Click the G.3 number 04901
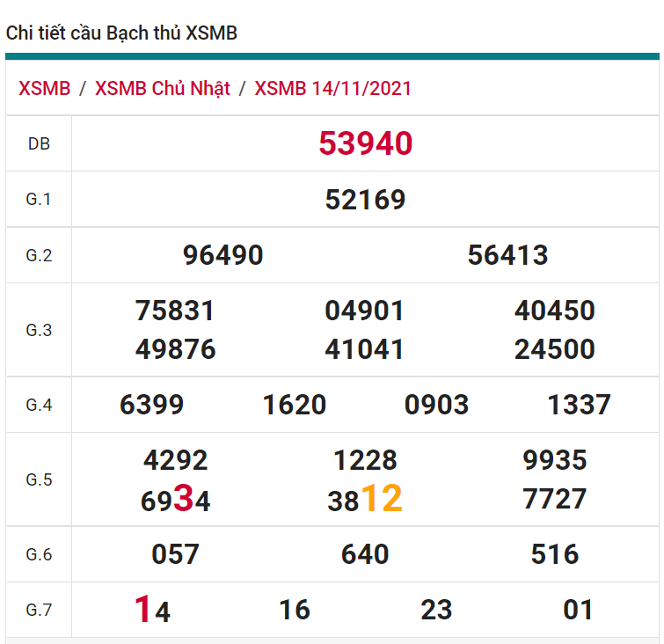This screenshot has width=664, height=644. pos(365,311)
